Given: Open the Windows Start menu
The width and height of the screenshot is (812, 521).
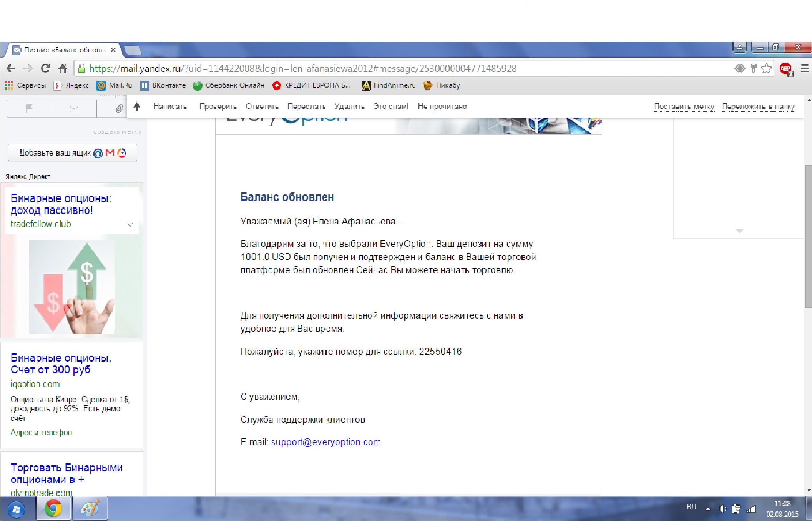Looking at the screenshot, I should pos(16,509).
